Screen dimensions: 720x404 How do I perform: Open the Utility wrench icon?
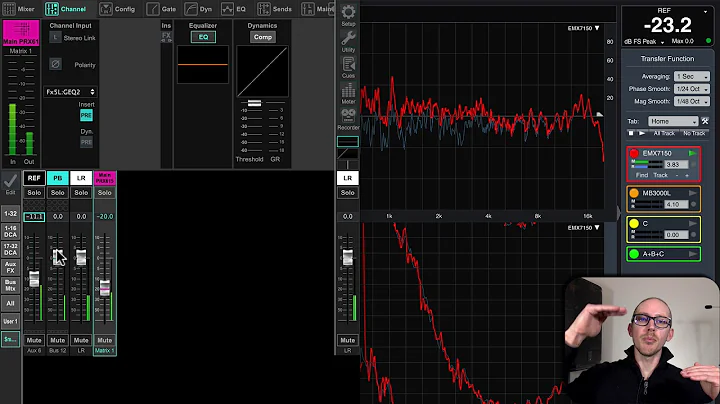click(x=349, y=38)
